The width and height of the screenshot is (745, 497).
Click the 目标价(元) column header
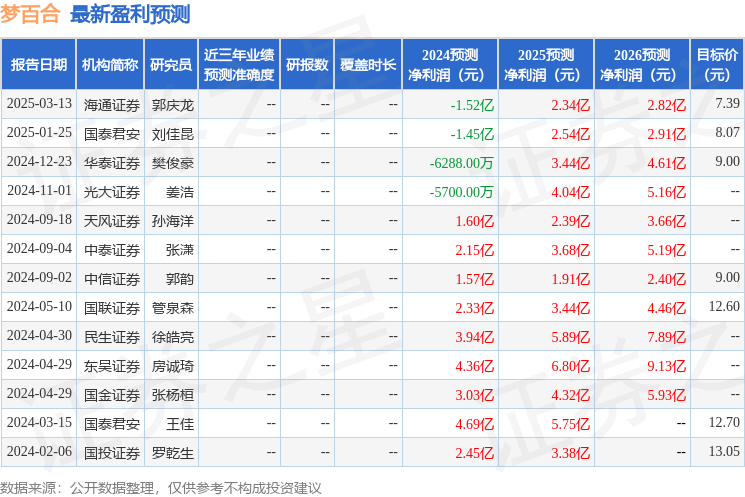point(717,65)
